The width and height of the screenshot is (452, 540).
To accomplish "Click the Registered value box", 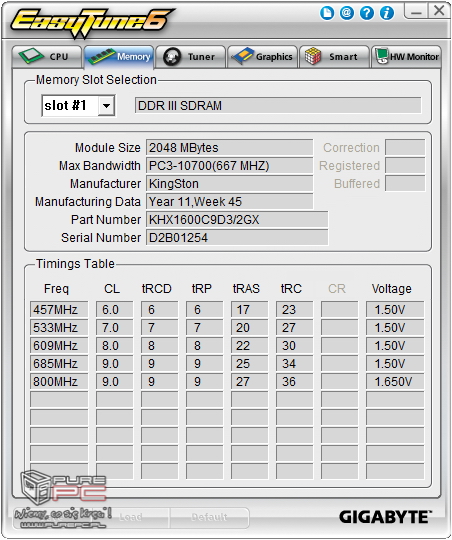I will click(x=405, y=166).
